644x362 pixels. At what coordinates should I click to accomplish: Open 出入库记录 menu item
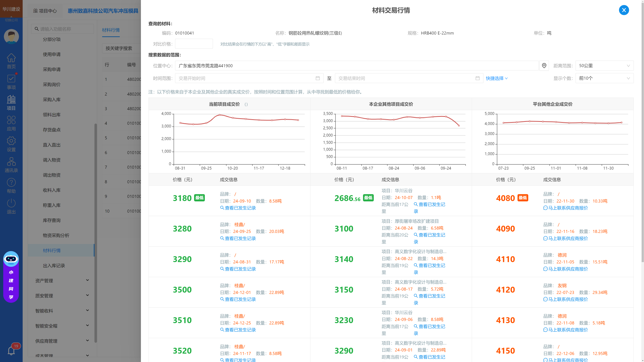[x=54, y=266]
